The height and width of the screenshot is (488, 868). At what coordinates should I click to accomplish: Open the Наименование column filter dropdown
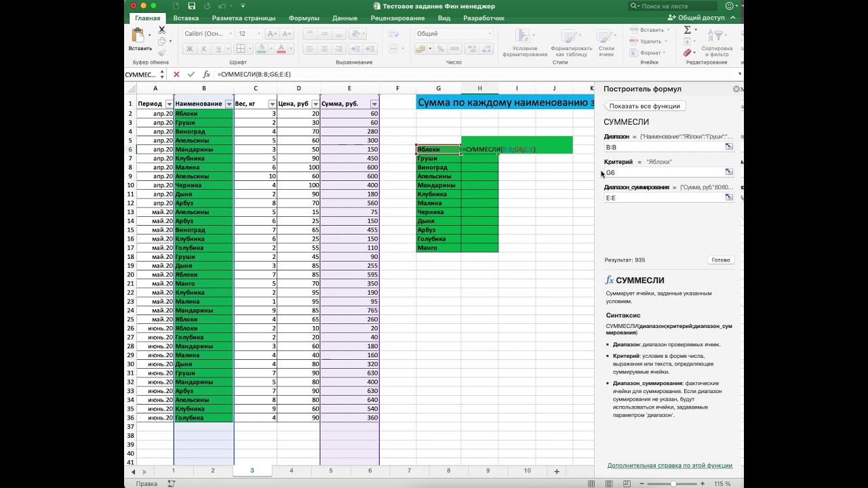tap(228, 104)
